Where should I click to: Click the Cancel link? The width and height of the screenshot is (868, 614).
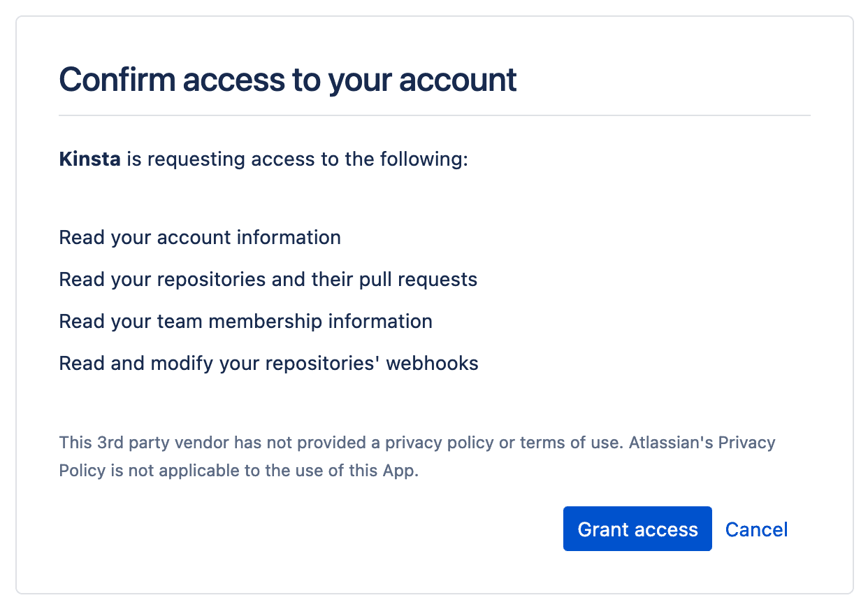[x=757, y=529]
